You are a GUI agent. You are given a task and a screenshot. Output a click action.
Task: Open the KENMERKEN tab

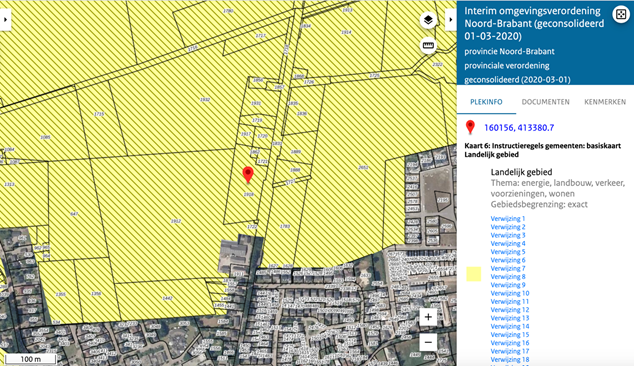pos(605,102)
